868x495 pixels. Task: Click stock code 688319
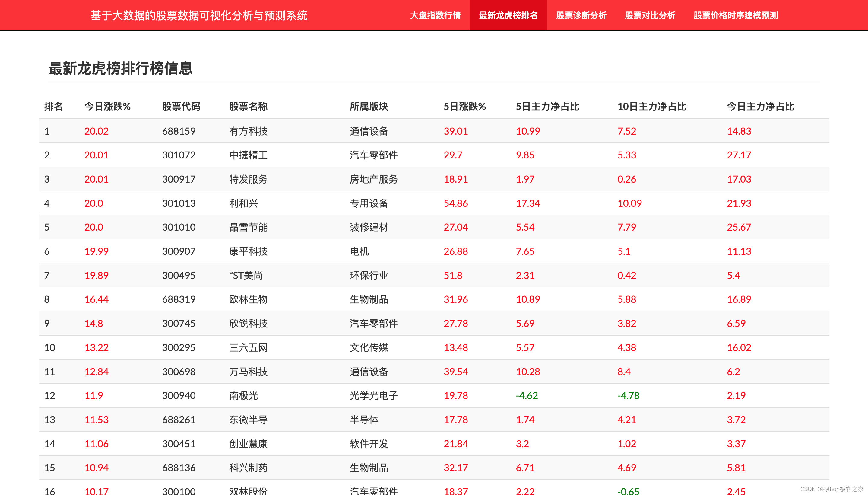[x=179, y=299]
